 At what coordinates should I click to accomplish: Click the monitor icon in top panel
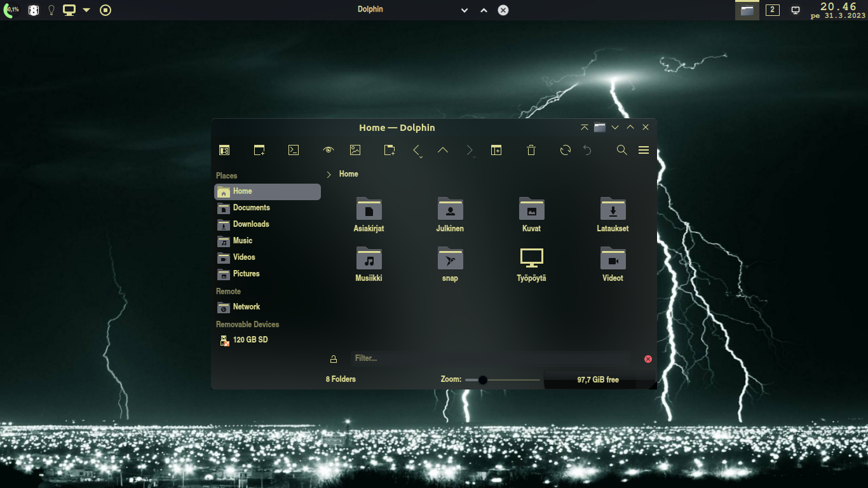[x=69, y=10]
